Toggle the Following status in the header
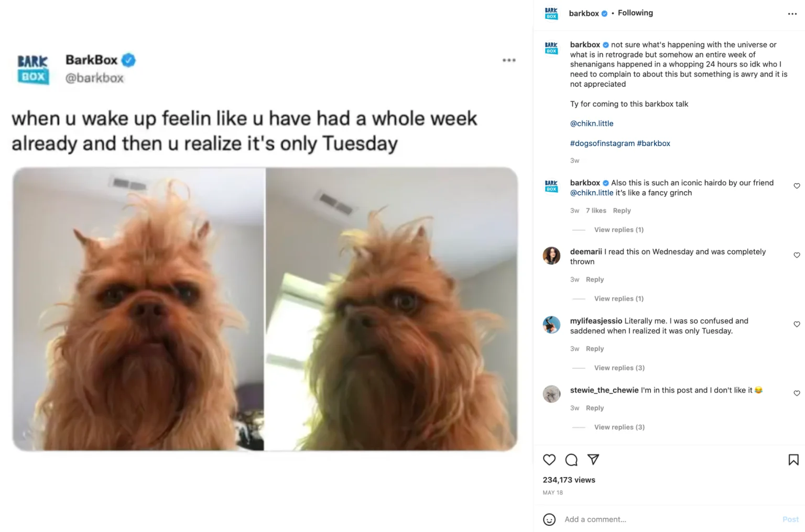Viewport: 805px width, 532px height. pos(635,13)
